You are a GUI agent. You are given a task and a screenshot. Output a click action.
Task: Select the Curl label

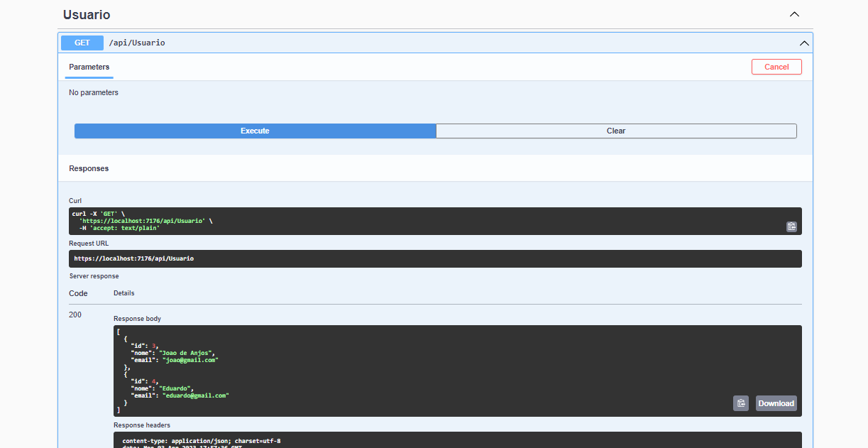click(x=75, y=200)
